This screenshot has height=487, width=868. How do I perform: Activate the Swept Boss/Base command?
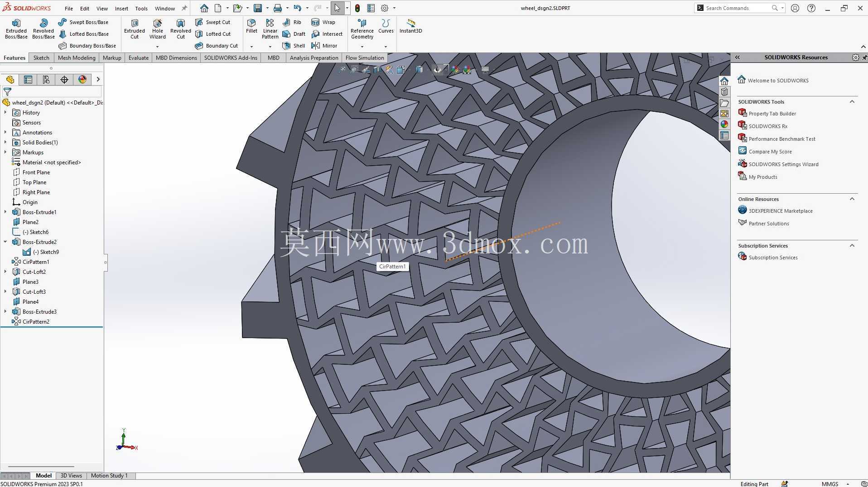pos(83,22)
